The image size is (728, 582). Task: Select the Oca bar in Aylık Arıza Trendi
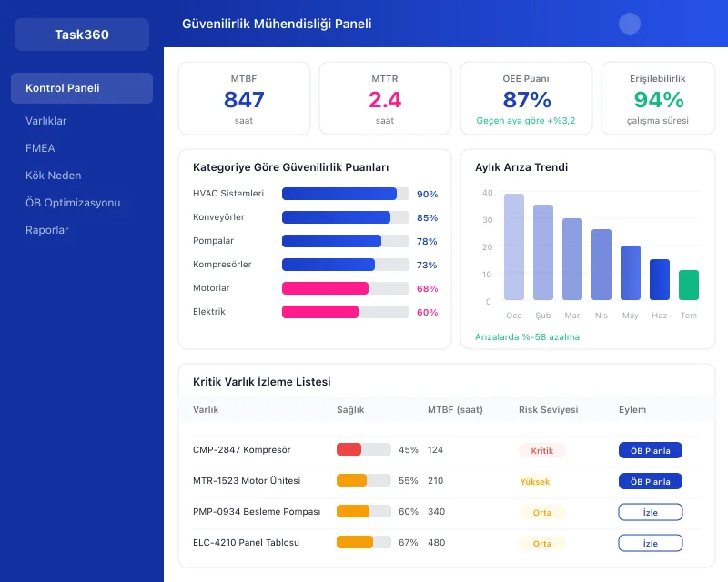tap(514, 246)
